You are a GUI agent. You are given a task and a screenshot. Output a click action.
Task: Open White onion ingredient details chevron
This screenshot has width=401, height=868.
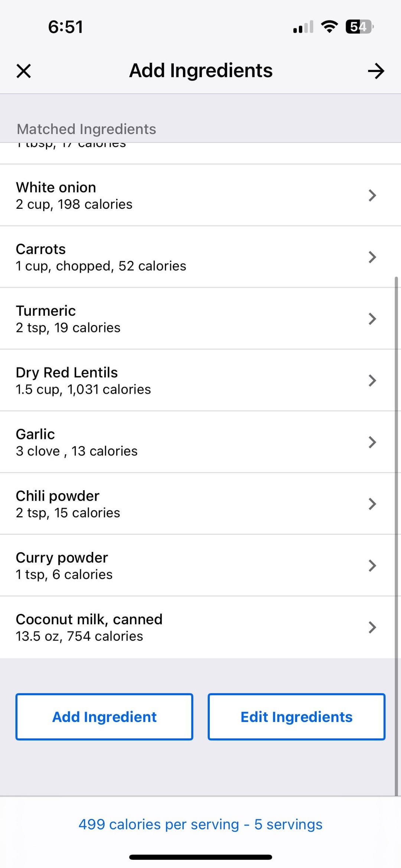372,195
